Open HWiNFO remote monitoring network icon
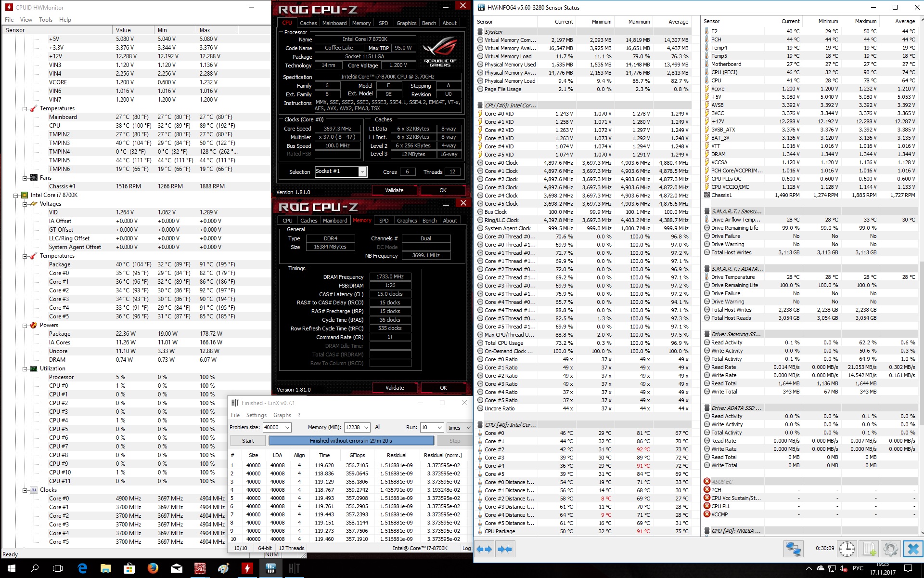The image size is (924, 578). pyautogui.click(x=793, y=549)
